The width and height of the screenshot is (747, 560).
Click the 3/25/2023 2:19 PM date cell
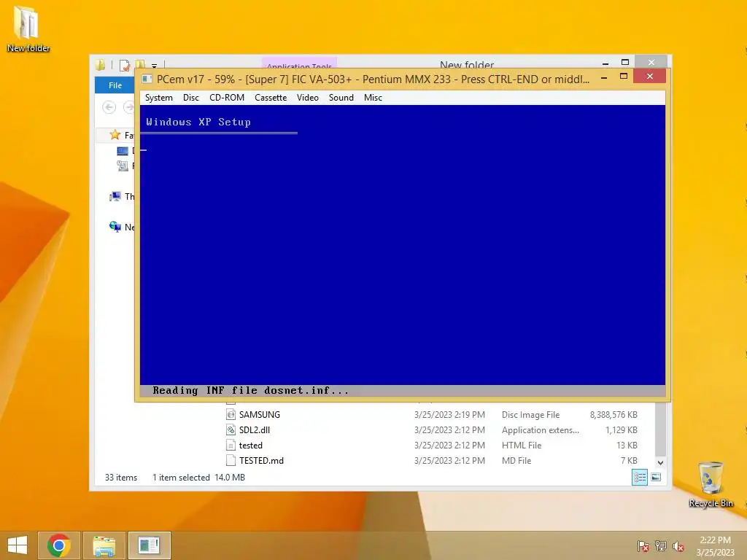[x=449, y=415]
